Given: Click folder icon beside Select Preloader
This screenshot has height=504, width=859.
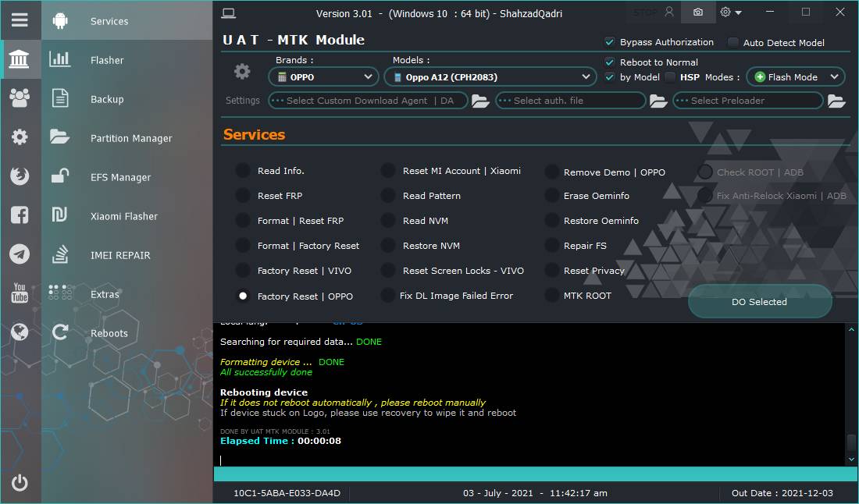Looking at the screenshot, I should [836, 101].
